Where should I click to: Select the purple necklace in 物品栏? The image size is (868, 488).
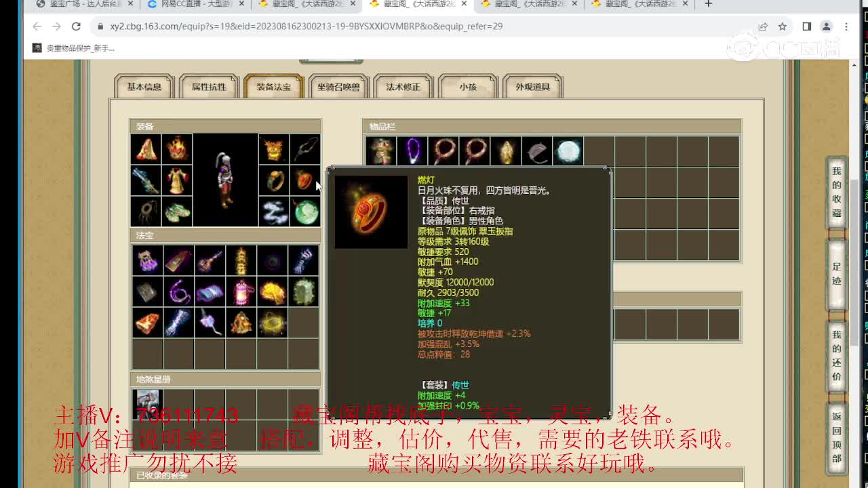pyautogui.click(x=412, y=151)
